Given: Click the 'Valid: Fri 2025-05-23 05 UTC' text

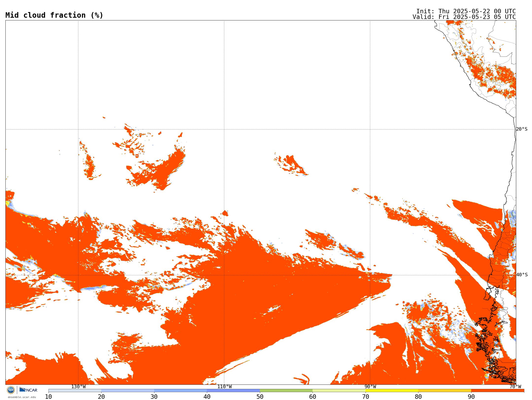Looking at the screenshot, I should (464, 17).
